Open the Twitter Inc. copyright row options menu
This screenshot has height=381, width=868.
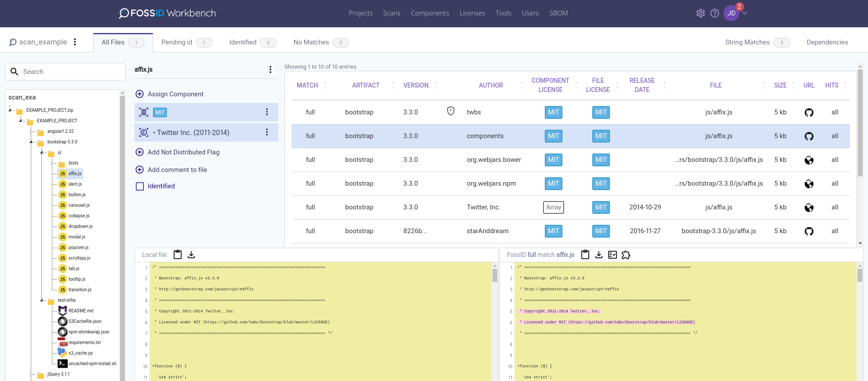click(266, 132)
